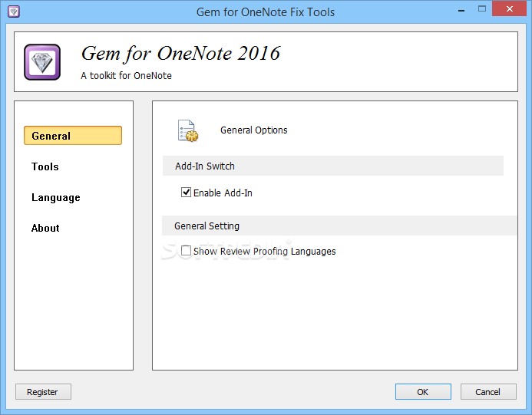Open the Tools section

pyautogui.click(x=45, y=166)
